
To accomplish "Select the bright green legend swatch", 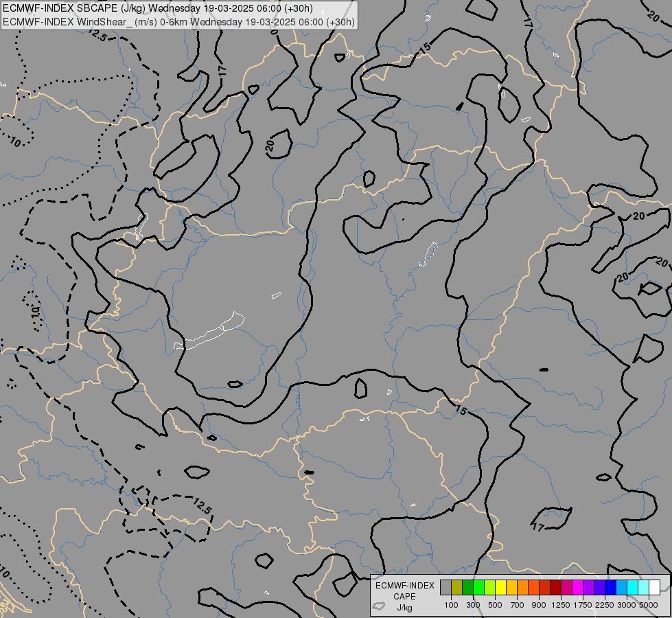I will [x=478, y=587].
